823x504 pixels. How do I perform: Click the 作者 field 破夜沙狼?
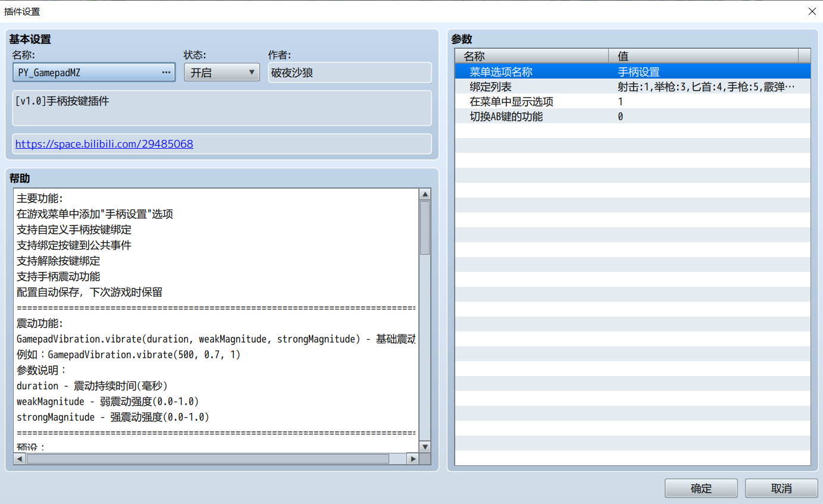(x=349, y=73)
